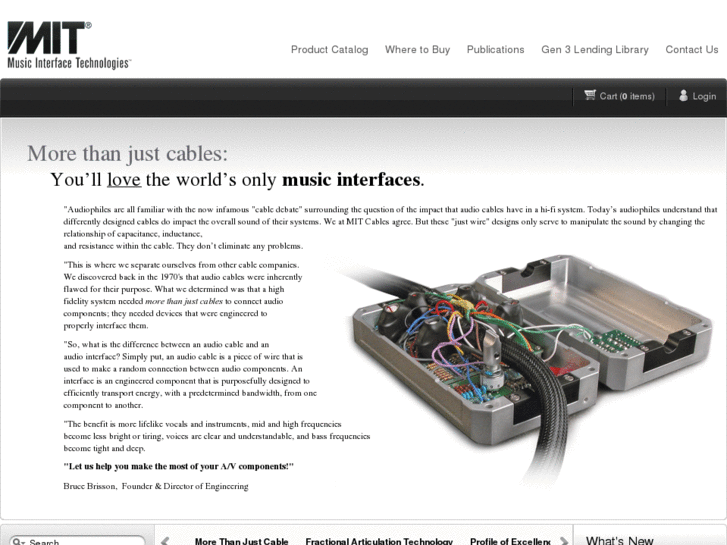Click the MIT Music Interface Technologies logo

tap(70, 45)
